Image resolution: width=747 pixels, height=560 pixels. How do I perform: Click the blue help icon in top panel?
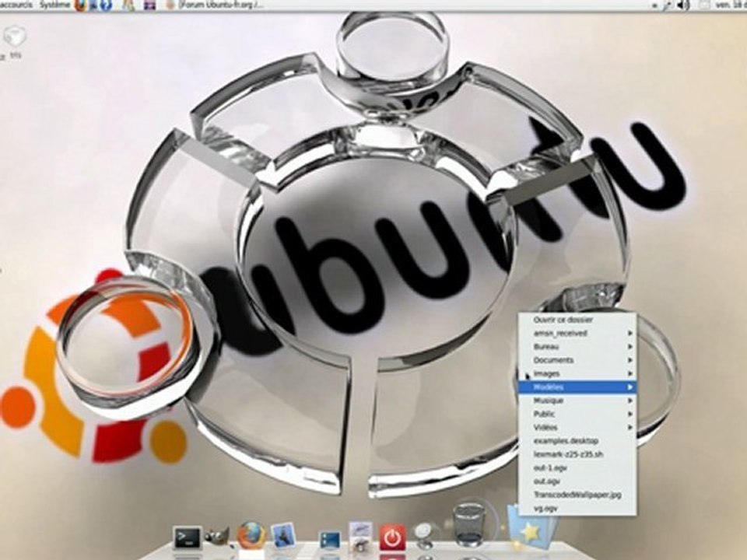(x=106, y=5)
